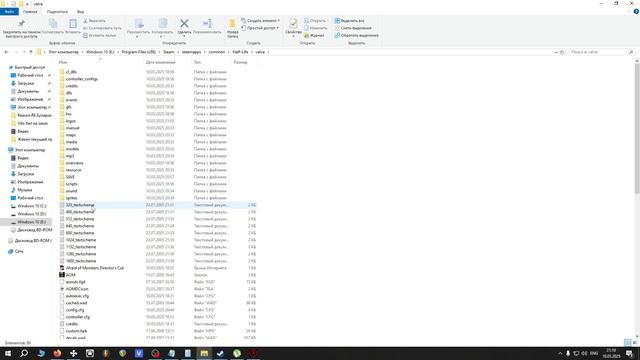640x360 pixels.
Task: Refresh the folder view
Action: [562, 52]
